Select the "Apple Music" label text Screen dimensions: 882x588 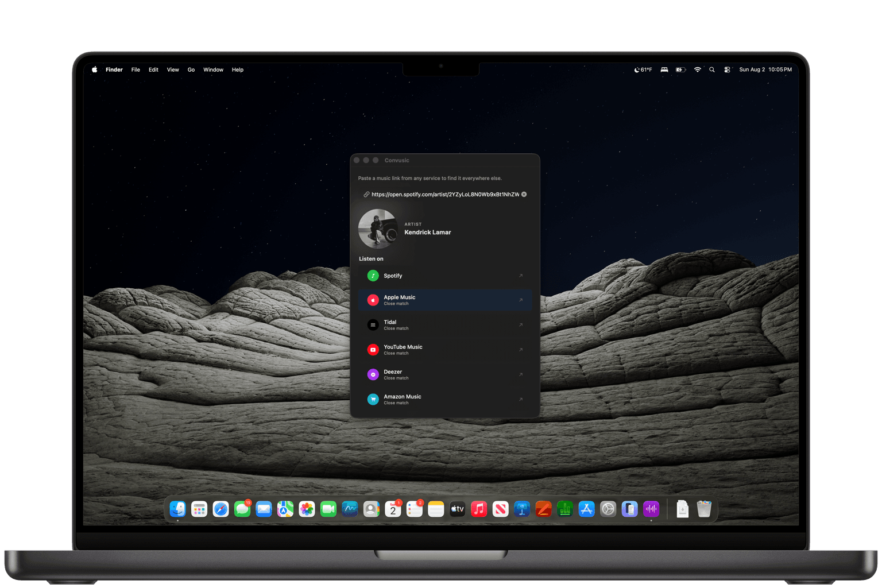pos(399,297)
